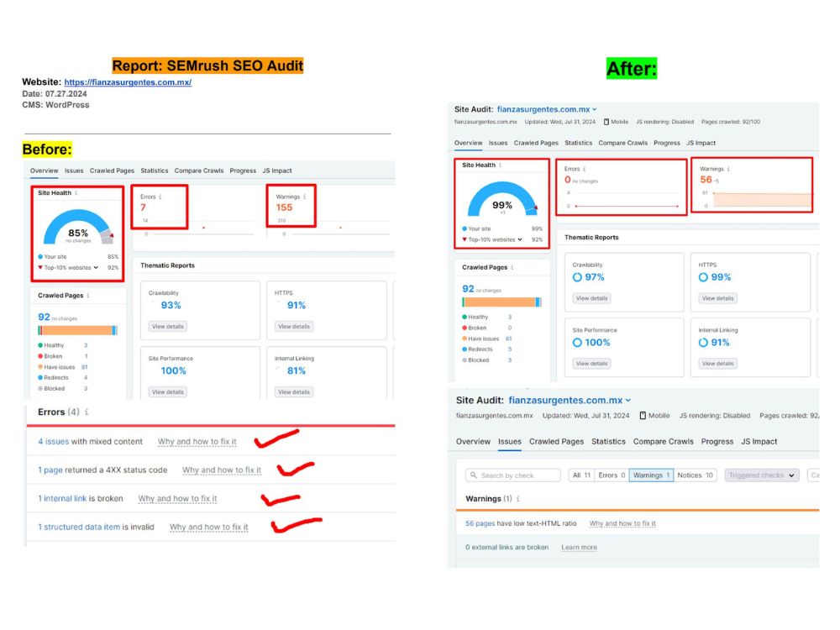
Task: Open Compare Crawls tab in upper After screenshot
Action: click(x=623, y=143)
